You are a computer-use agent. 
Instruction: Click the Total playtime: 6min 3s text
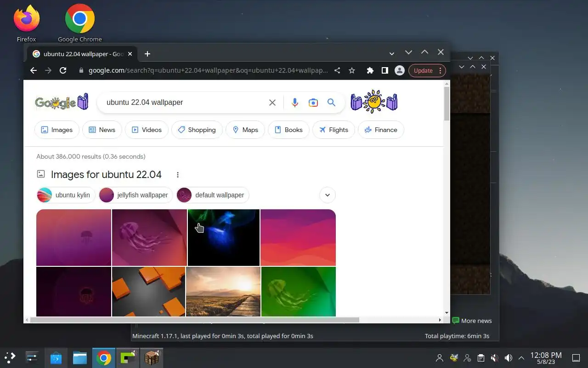click(457, 336)
